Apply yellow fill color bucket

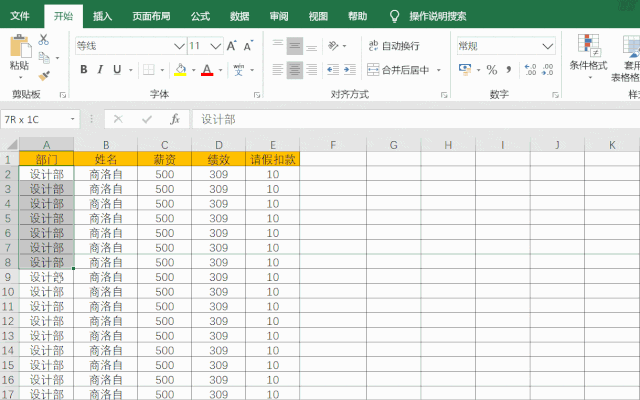tap(180, 70)
